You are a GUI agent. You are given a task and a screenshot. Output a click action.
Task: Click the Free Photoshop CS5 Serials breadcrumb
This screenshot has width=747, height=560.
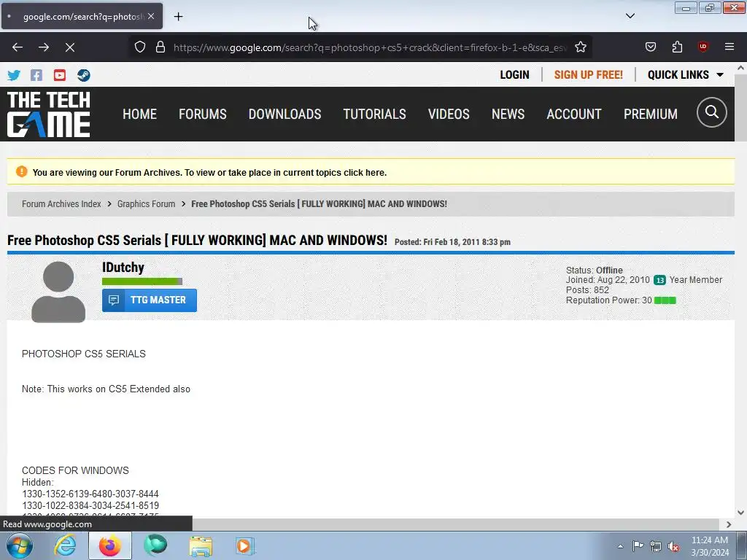(x=320, y=204)
